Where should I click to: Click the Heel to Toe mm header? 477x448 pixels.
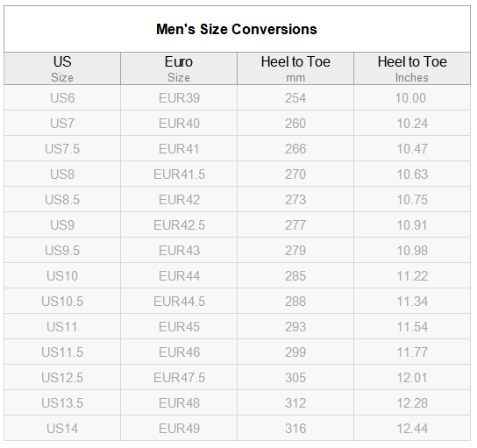pyautogui.click(x=295, y=68)
